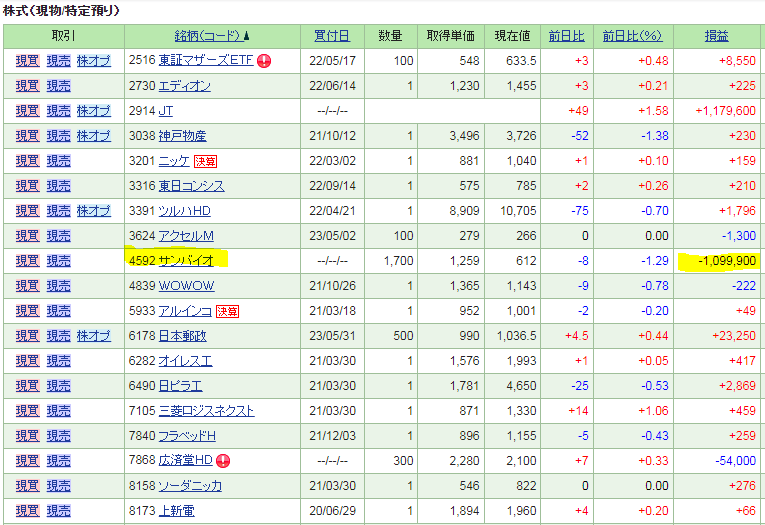The width and height of the screenshot is (765, 525).
Task: Select the 10,705 current price for ツルハHD
Action: pyautogui.click(x=518, y=211)
